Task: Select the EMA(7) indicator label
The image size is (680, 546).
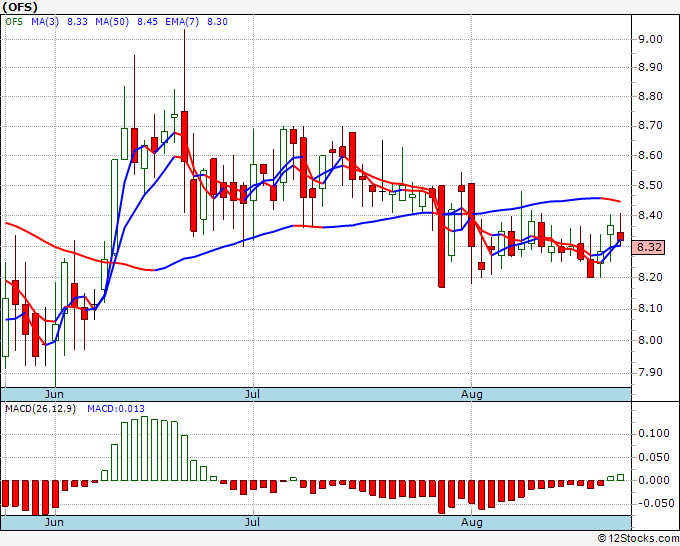Action: pos(182,22)
